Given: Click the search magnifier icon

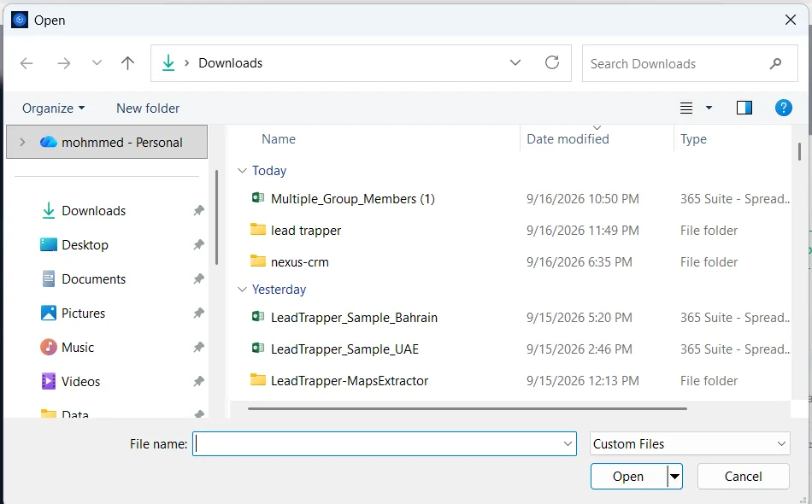Looking at the screenshot, I should pos(775,64).
